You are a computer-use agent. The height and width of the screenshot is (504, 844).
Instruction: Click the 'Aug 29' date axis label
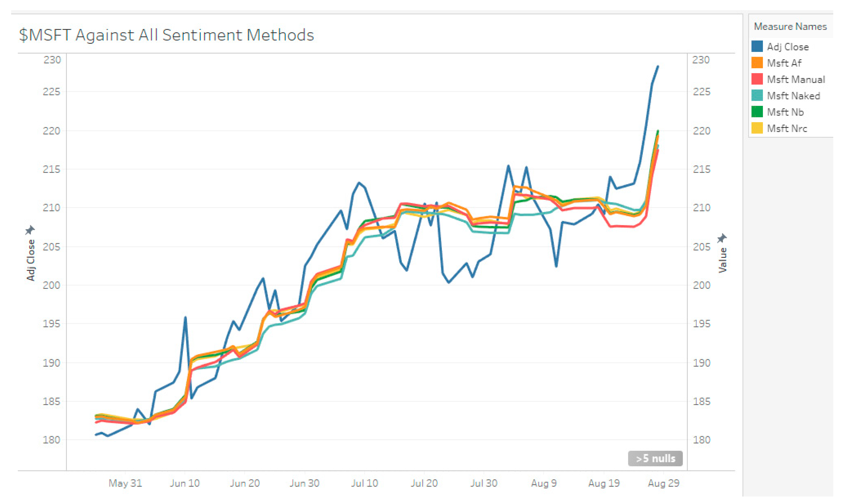pos(663,483)
